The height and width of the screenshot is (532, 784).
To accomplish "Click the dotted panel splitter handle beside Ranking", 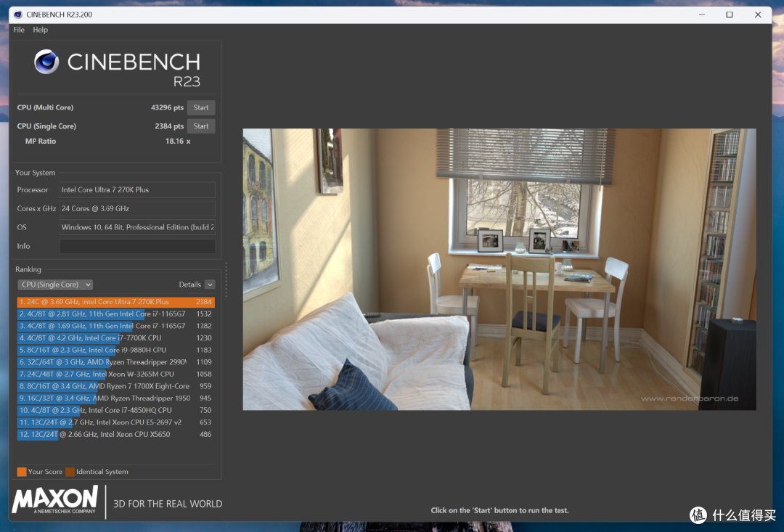I will click(226, 280).
